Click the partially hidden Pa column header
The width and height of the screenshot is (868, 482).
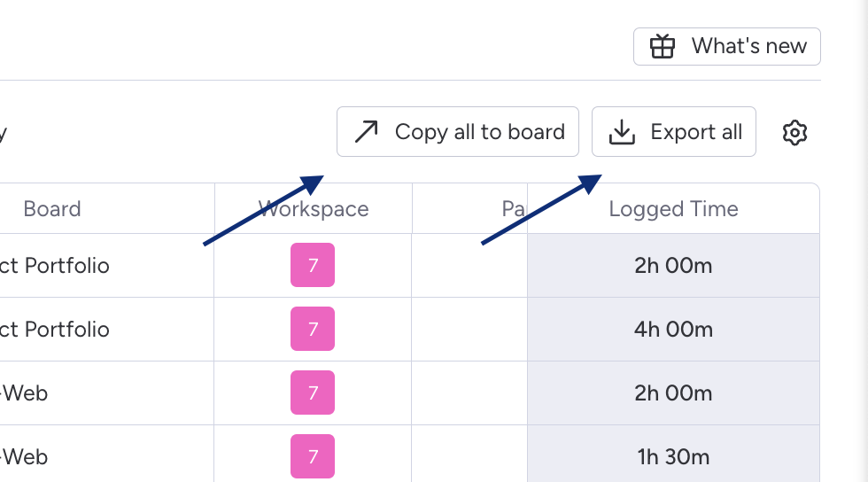pyautogui.click(x=513, y=209)
